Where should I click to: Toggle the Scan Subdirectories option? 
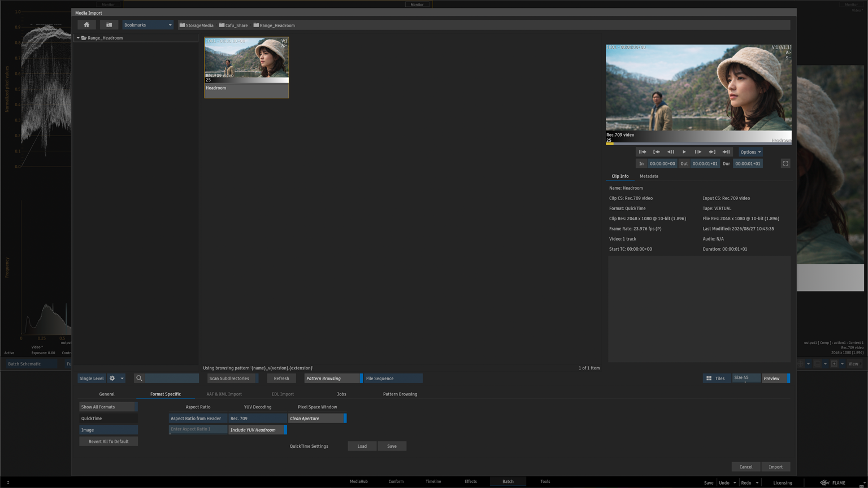tap(232, 378)
